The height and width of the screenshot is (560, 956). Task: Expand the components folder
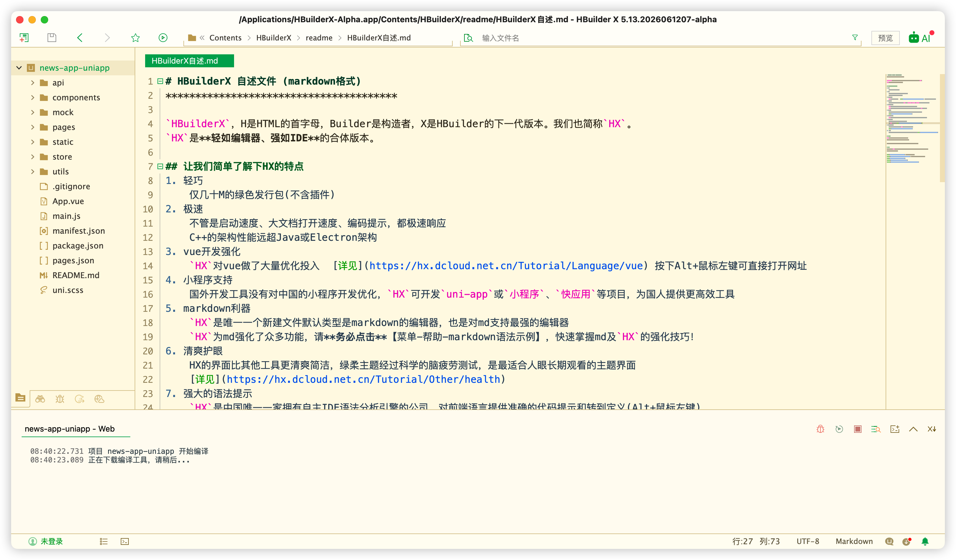pos(33,98)
